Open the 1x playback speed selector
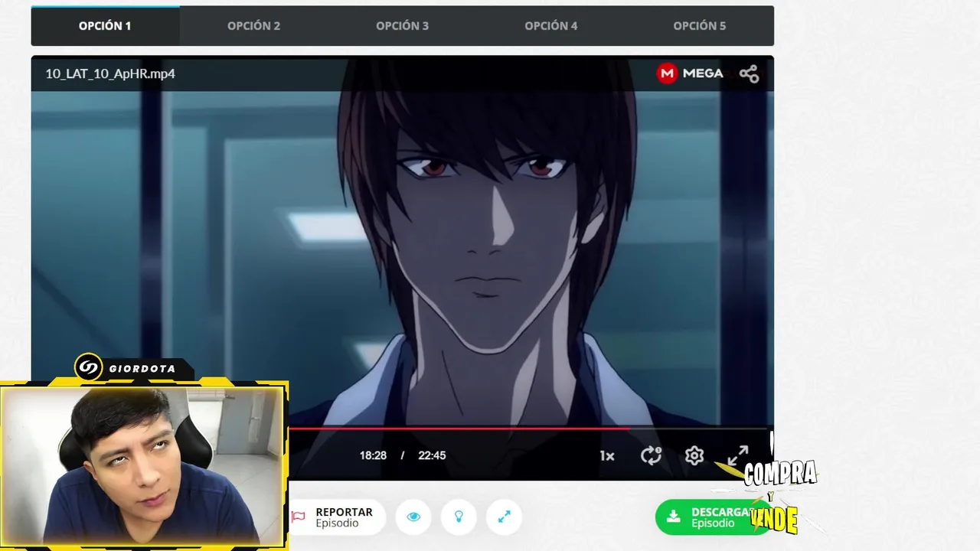The height and width of the screenshot is (551, 980). (606, 456)
